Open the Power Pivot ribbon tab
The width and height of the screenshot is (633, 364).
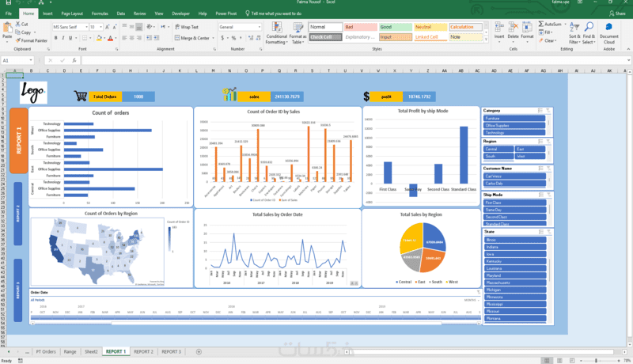coord(226,13)
